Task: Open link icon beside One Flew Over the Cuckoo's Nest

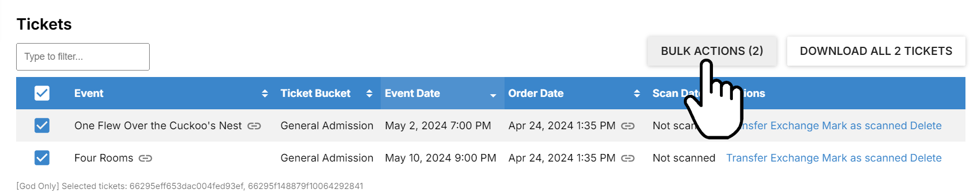Action: coord(254,126)
